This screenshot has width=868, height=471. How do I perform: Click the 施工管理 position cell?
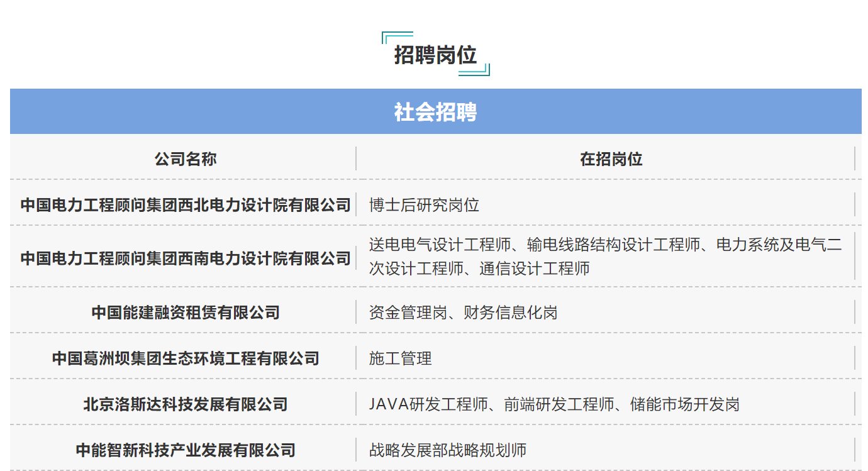click(x=401, y=358)
